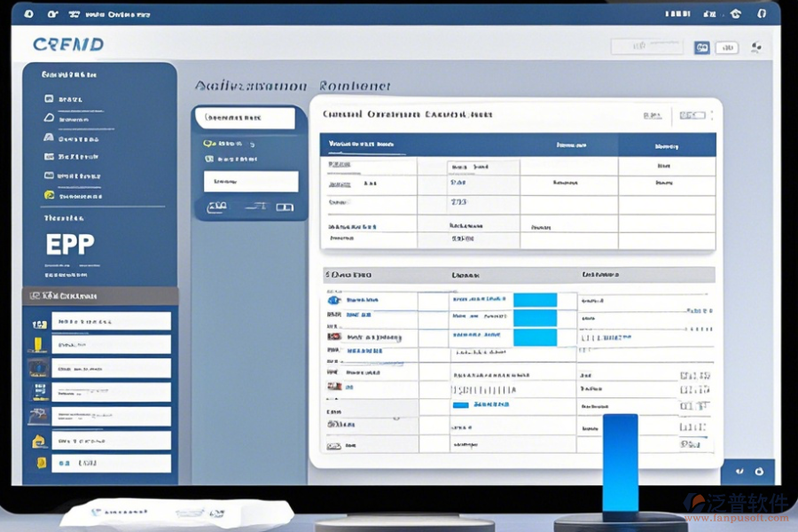798x532 pixels.
Task: Click the CREMD logo in the header
Action: 67,44
